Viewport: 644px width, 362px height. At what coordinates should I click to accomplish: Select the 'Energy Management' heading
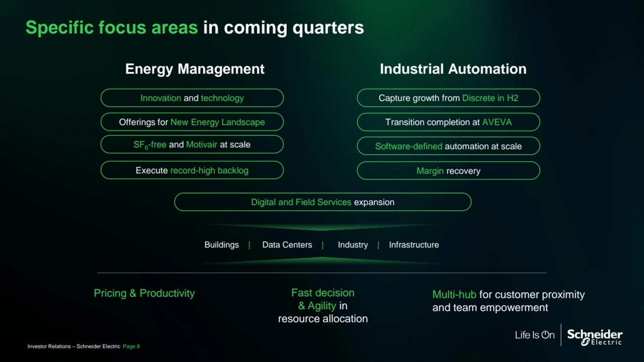coord(195,69)
